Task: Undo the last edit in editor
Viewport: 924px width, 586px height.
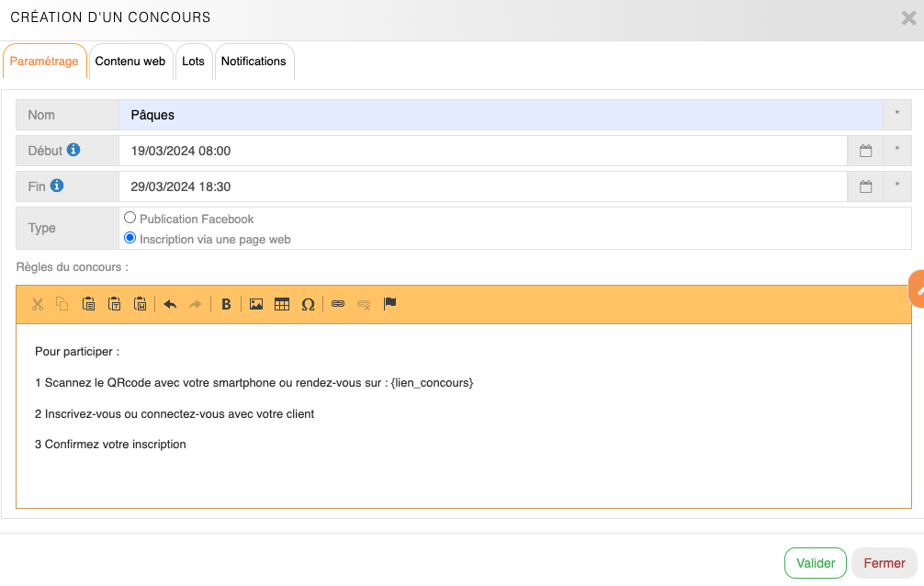Action: pos(170,304)
